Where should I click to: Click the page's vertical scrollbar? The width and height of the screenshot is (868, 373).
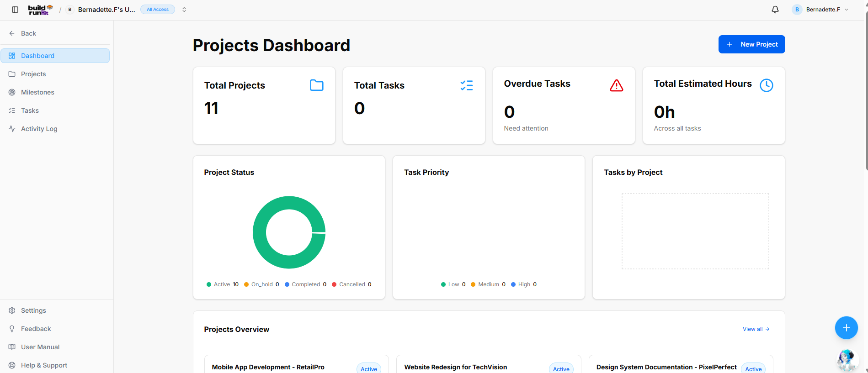point(867,91)
